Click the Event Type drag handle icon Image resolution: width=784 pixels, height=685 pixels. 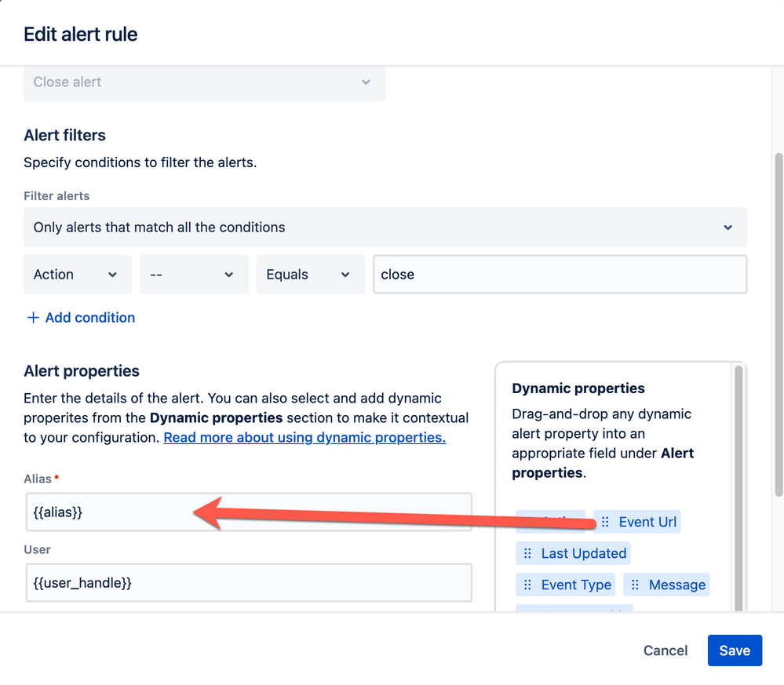pyautogui.click(x=527, y=585)
